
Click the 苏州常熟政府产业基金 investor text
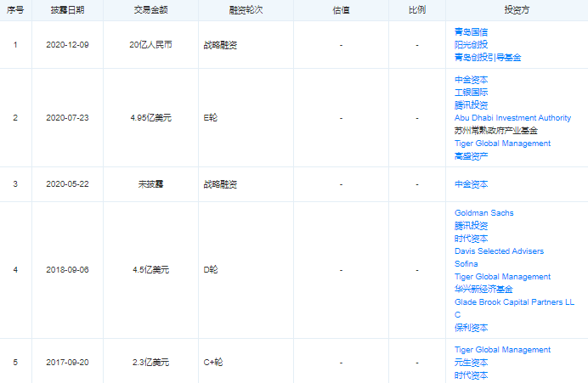pos(495,131)
